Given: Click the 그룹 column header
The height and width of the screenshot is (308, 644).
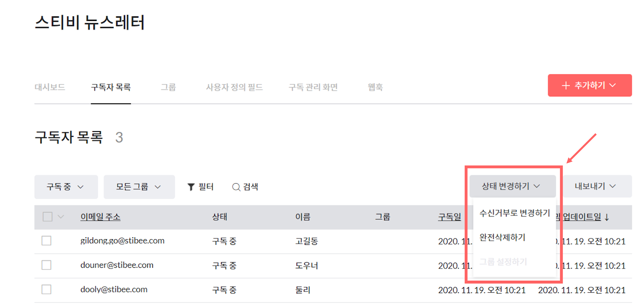Looking at the screenshot, I should (x=383, y=217).
